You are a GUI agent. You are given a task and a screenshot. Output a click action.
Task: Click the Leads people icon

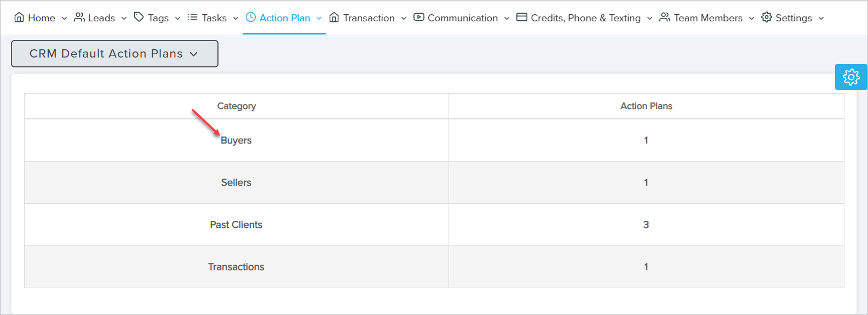click(79, 18)
